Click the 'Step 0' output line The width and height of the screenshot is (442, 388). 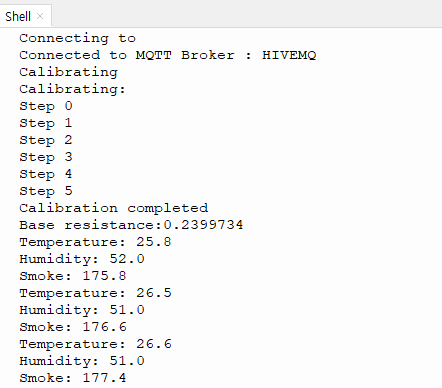(x=46, y=106)
